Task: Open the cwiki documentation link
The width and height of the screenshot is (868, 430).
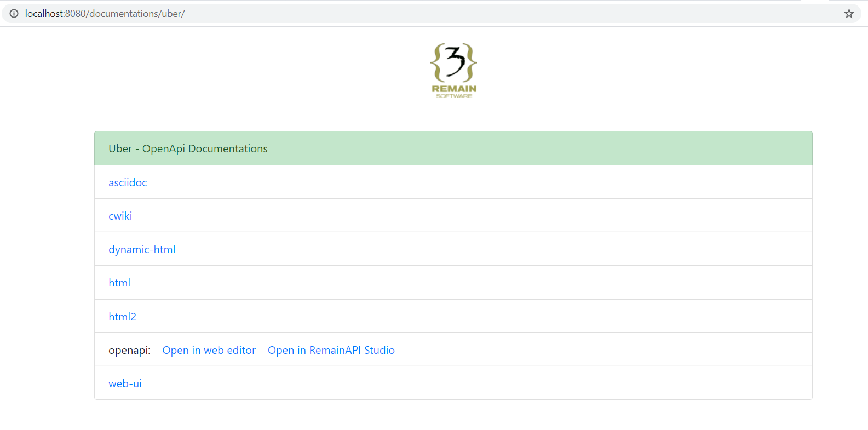Action: click(120, 216)
